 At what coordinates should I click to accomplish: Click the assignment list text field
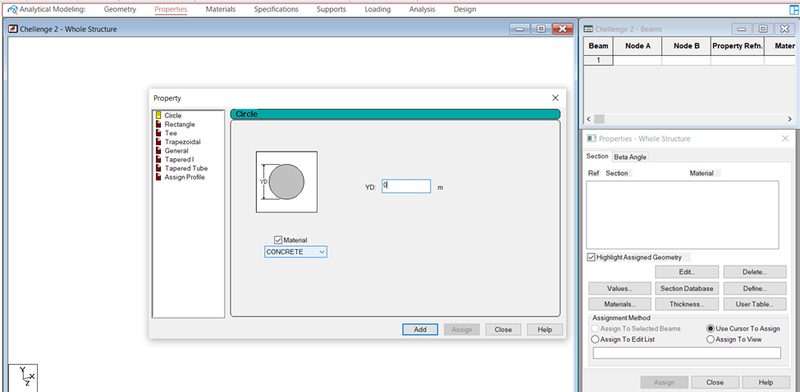click(687, 353)
